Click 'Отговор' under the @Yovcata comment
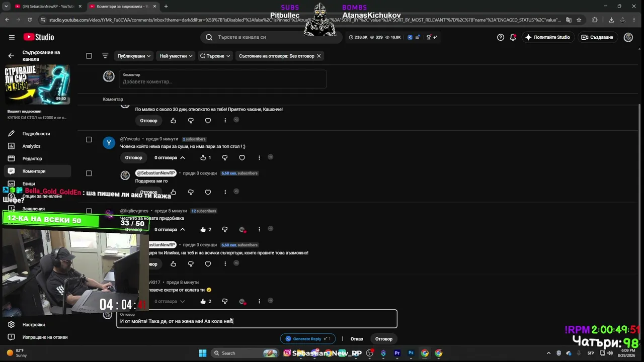 134,158
